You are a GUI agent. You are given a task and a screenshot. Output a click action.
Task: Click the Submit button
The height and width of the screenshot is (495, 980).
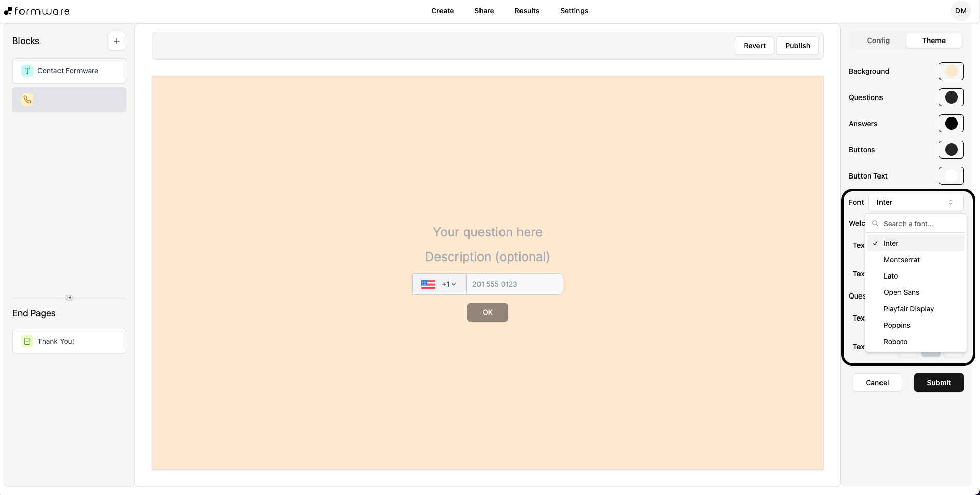[938, 383]
